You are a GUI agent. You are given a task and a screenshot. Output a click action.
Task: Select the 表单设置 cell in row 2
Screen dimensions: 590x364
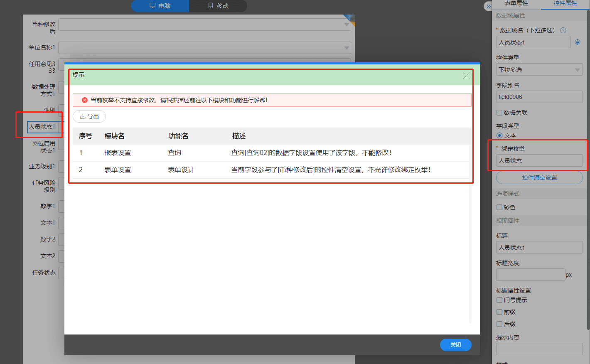pyautogui.click(x=118, y=170)
